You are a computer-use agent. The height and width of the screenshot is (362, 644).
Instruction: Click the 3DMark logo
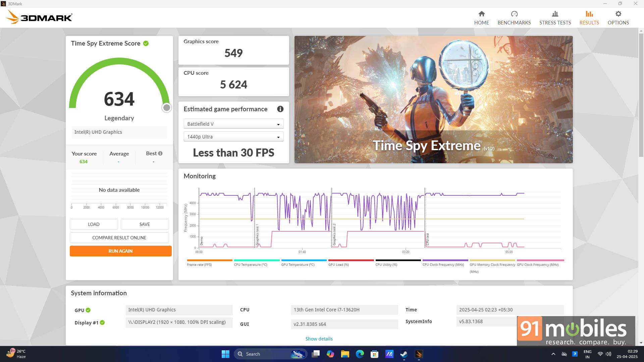[39, 17]
